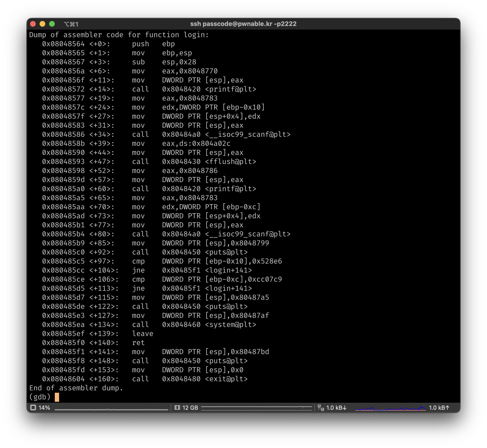Viewport: 487px width, 448px height.
Task: Click the CPU chip icon in status bar
Action: coord(33,407)
